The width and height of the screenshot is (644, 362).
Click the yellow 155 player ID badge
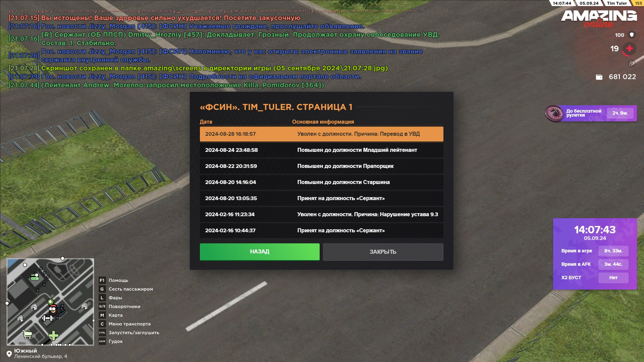pyautogui.click(x=638, y=3)
